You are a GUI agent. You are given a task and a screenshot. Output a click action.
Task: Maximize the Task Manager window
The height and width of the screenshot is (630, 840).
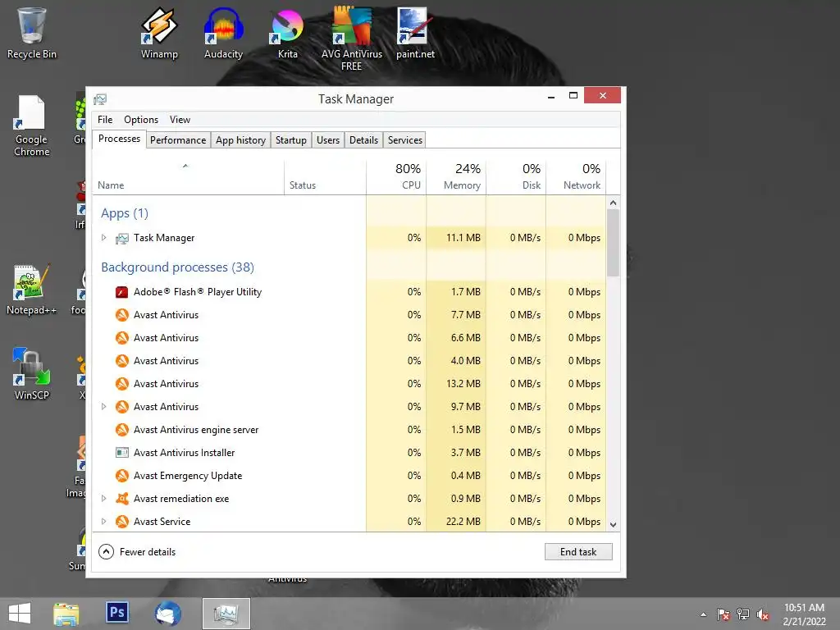point(573,96)
